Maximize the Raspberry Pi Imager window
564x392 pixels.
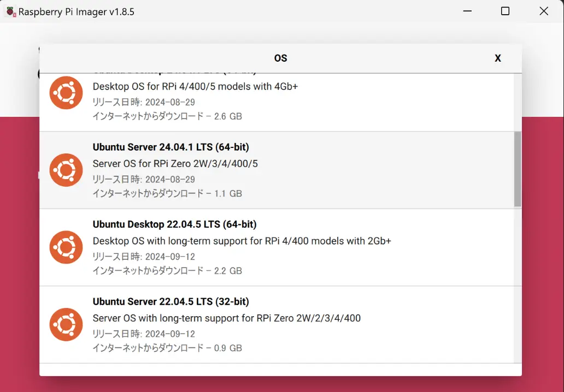click(505, 11)
